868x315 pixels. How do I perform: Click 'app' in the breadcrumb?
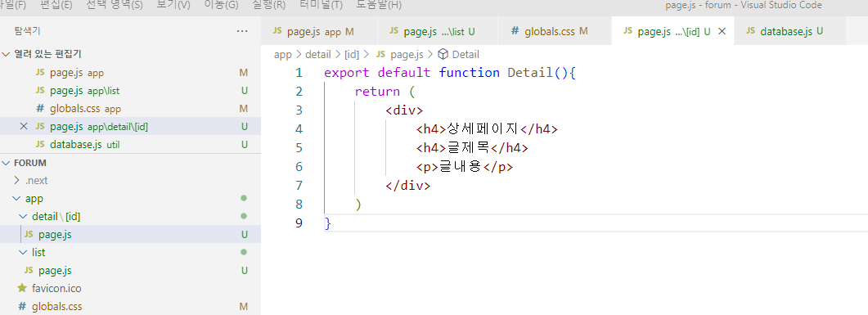[283, 54]
